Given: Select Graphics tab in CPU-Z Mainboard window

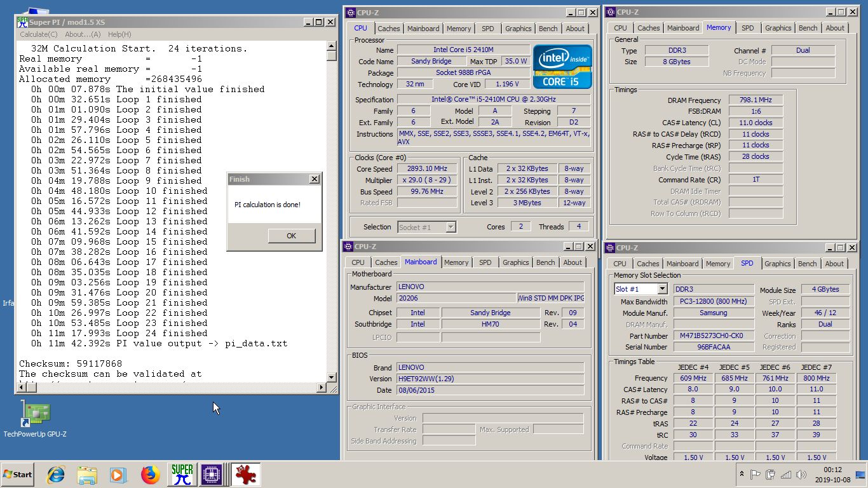Looking at the screenshot, I should (516, 262).
